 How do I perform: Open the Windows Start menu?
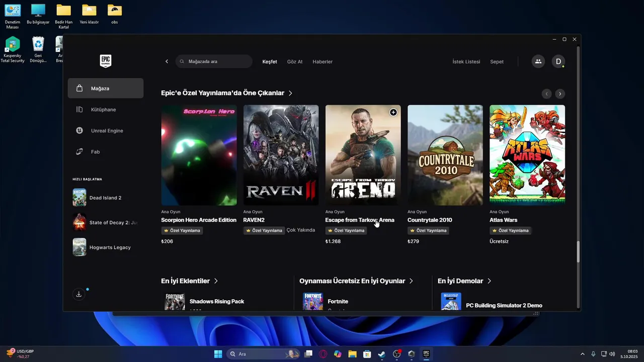tap(218, 354)
